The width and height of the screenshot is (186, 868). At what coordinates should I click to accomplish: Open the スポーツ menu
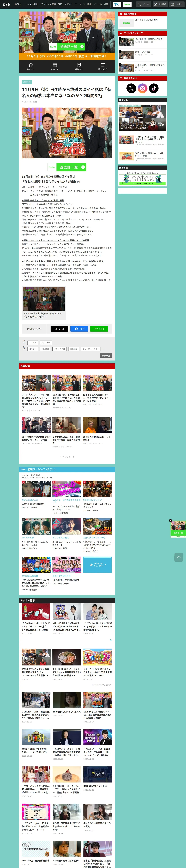tap(68, 4)
